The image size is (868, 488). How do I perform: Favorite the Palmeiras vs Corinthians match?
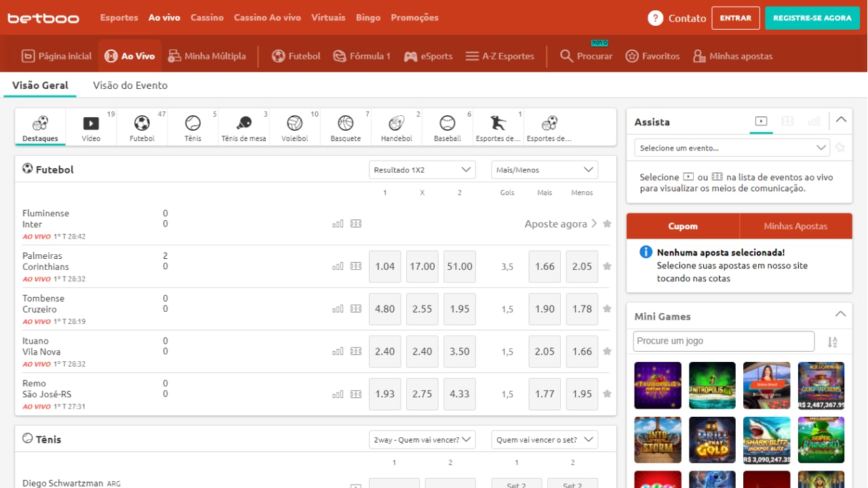[x=607, y=266]
